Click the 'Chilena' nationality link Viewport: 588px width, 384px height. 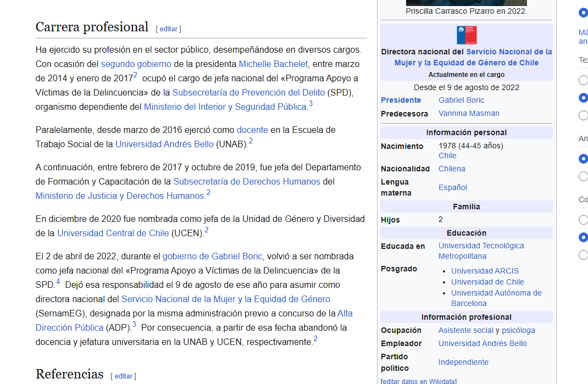point(452,169)
